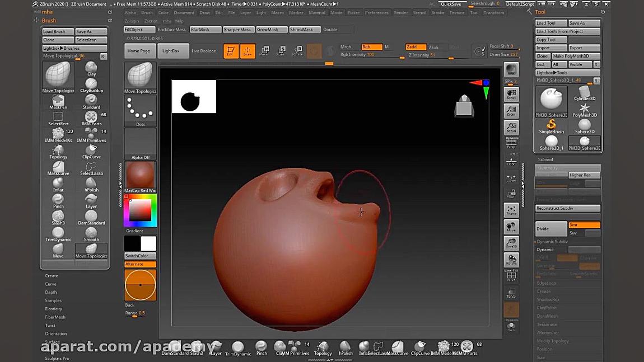This screenshot has width=644, height=362.
Task: Open the Stroke menu
Action: click(x=437, y=12)
